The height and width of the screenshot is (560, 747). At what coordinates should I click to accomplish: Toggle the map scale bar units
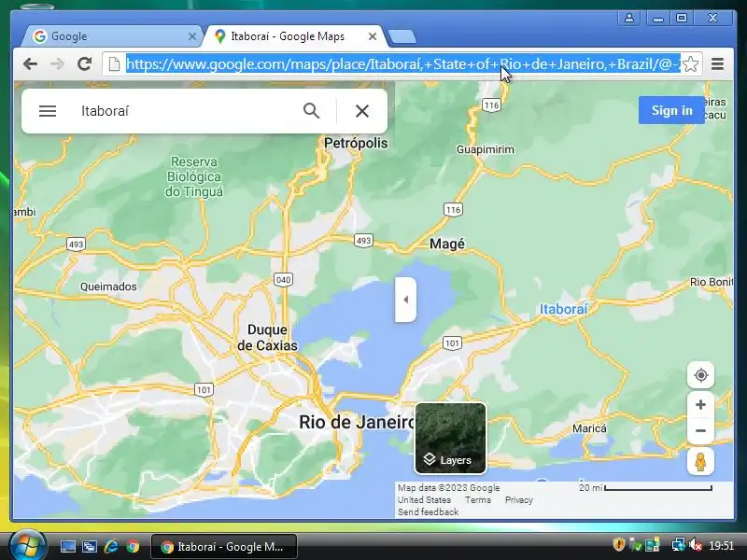pyautogui.click(x=645, y=487)
